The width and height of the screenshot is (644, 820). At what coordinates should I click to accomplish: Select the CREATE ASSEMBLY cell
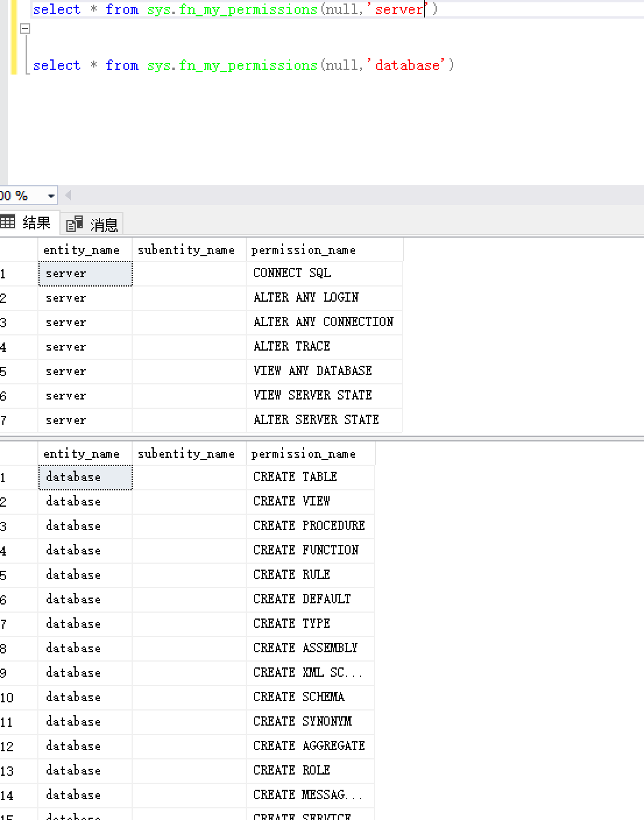click(310, 648)
